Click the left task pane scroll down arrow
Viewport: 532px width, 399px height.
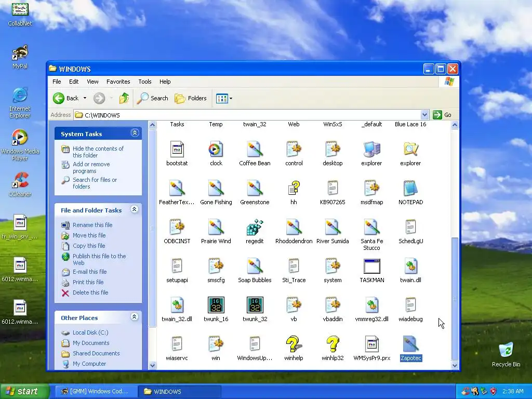click(152, 365)
